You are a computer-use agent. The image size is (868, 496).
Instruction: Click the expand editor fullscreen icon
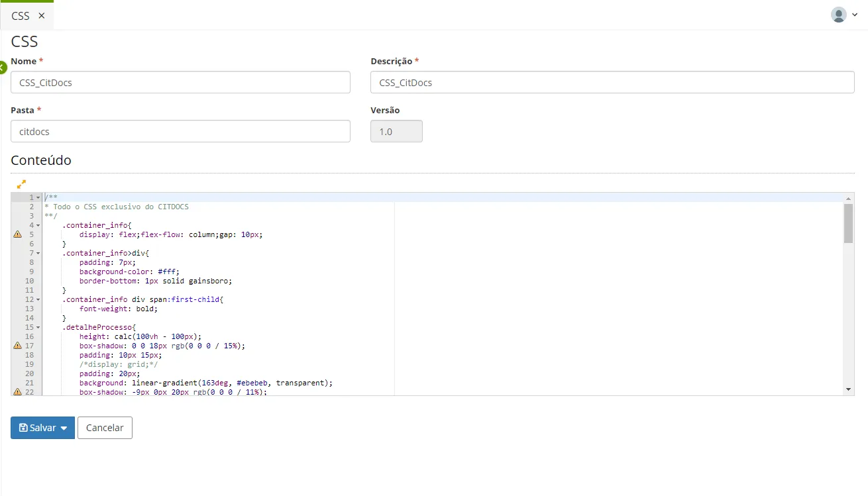[21, 184]
